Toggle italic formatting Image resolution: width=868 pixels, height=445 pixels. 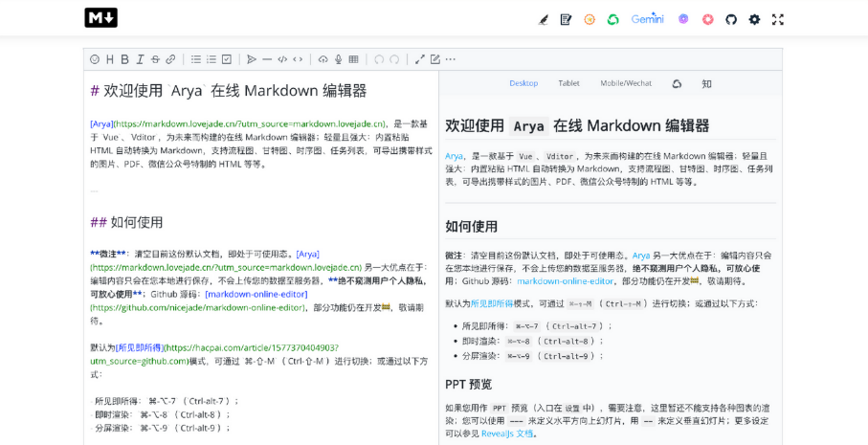tap(140, 59)
